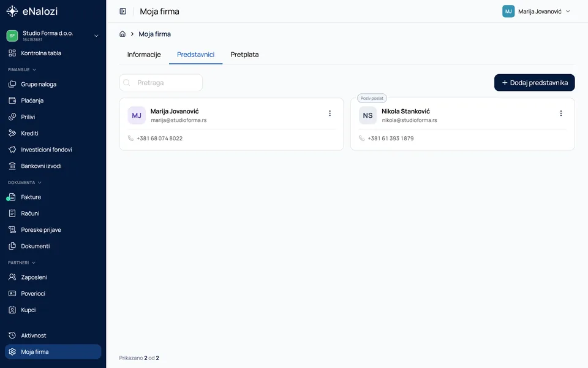Screen dimensions: 588x368
Task: Open Kontrolna tabla dashboard icon
Action: (x=12, y=53)
